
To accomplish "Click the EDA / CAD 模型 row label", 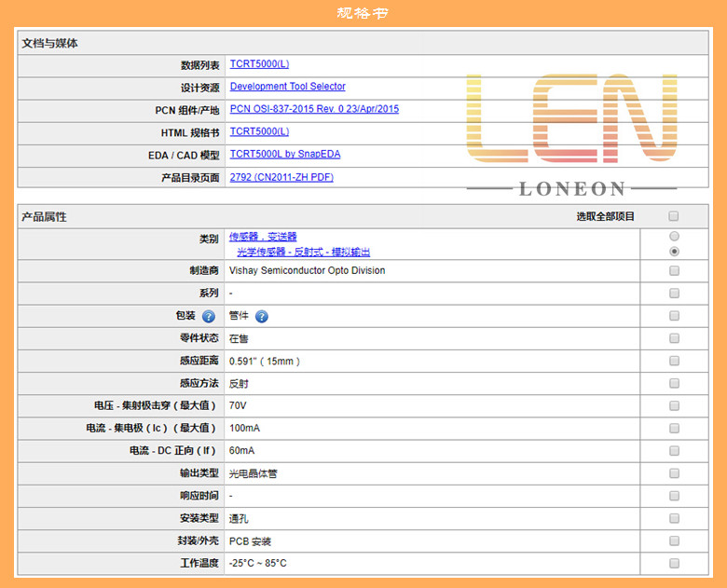I will (184, 156).
